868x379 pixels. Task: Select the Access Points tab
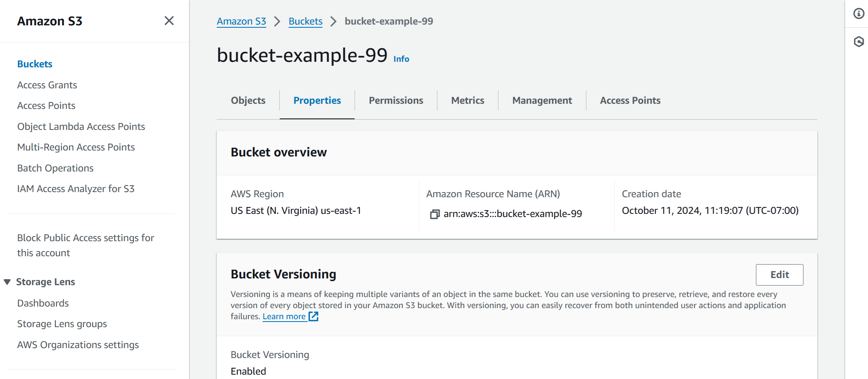(630, 100)
